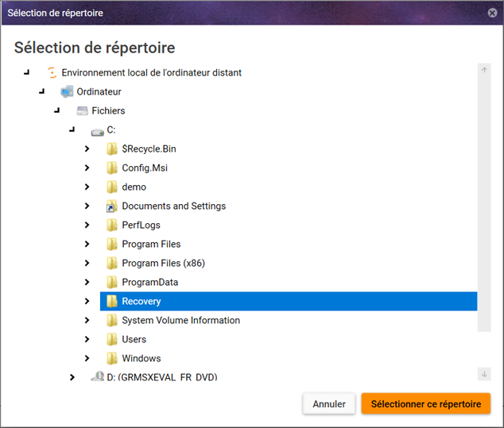Expand the Config.Msi folder
Image resolution: width=504 pixels, height=428 pixels.
87,168
